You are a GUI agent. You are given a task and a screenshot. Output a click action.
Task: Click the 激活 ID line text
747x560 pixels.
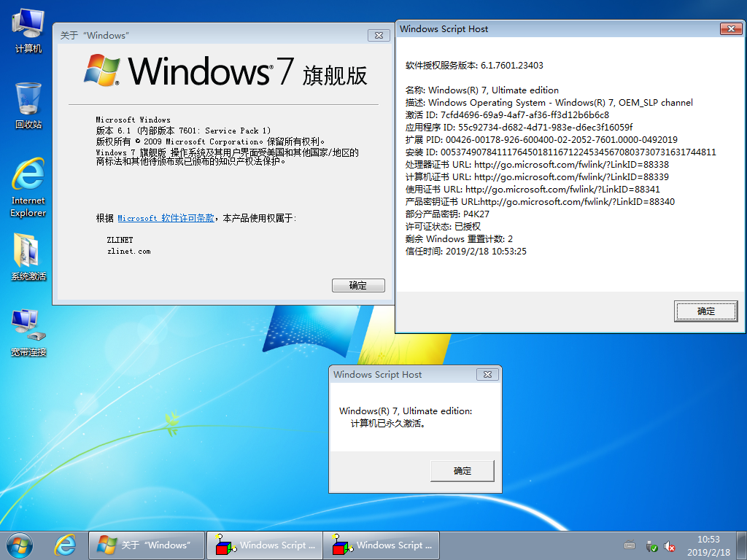pyautogui.click(x=507, y=114)
